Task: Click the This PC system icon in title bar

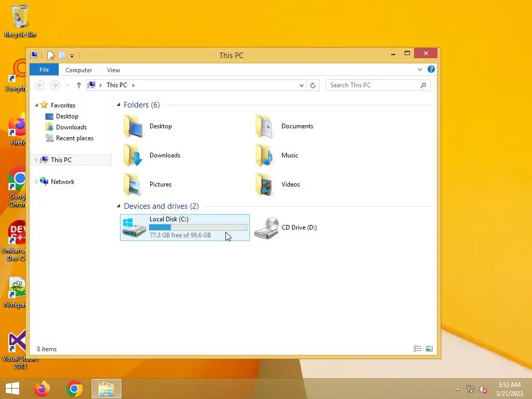Action: point(34,55)
